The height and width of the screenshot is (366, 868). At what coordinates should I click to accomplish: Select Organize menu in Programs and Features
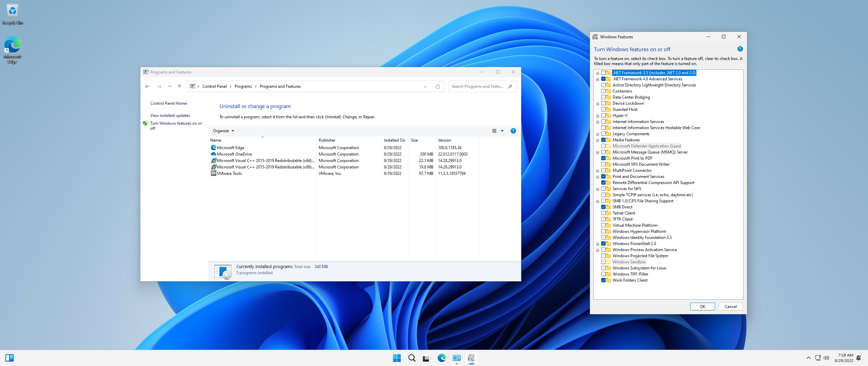[x=222, y=130]
